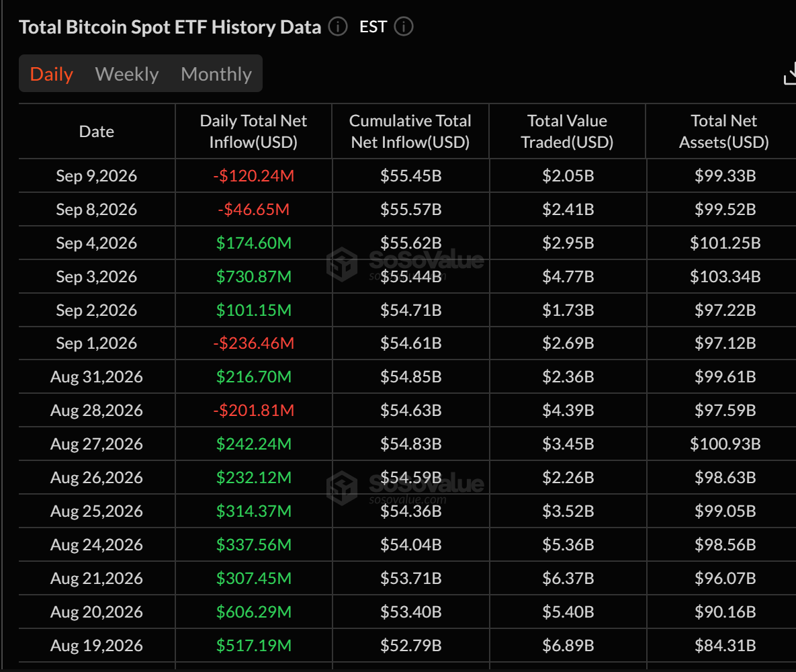Select the Daily tab
Viewport: 796px width, 672px height.
pyautogui.click(x=51, y=74)
